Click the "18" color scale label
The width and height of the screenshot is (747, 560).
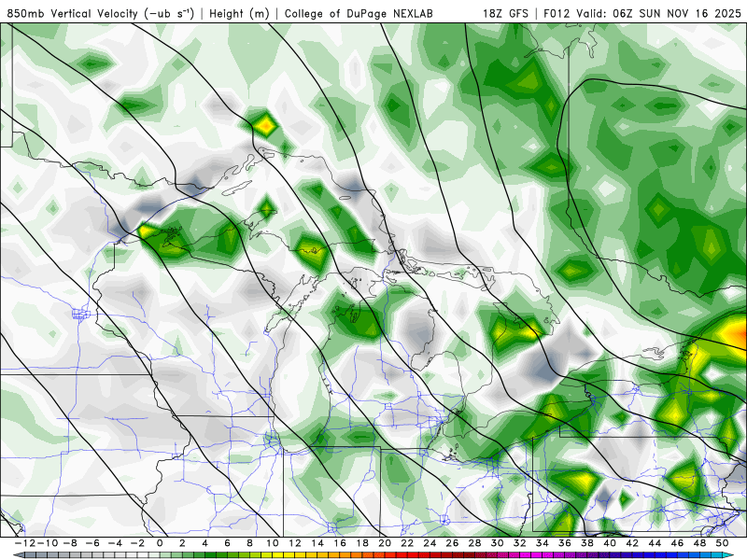point(362,543)
